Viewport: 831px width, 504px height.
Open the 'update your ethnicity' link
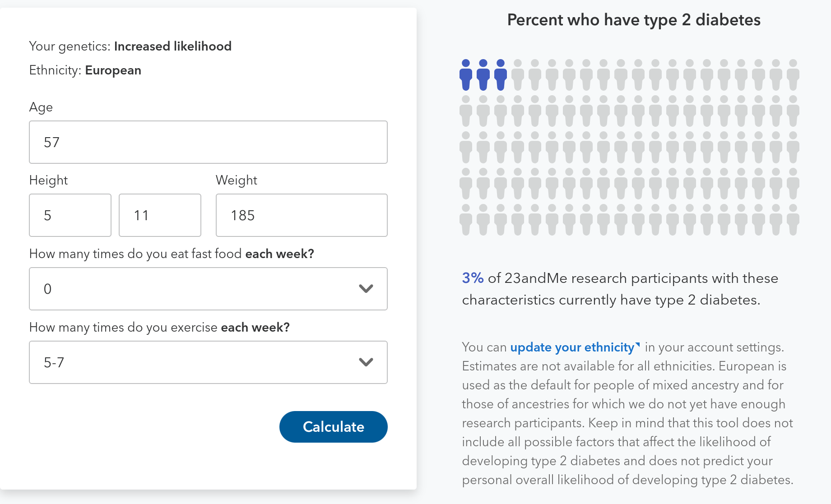572,347
